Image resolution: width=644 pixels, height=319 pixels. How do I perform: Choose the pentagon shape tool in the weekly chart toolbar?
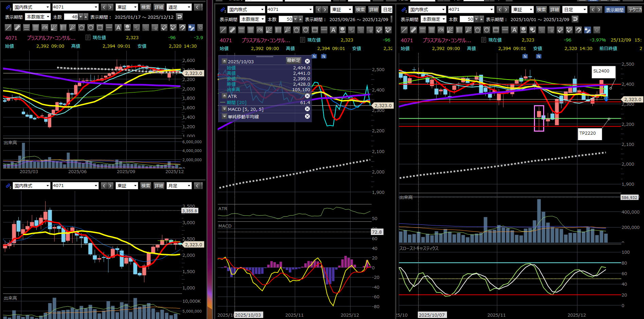82,28
